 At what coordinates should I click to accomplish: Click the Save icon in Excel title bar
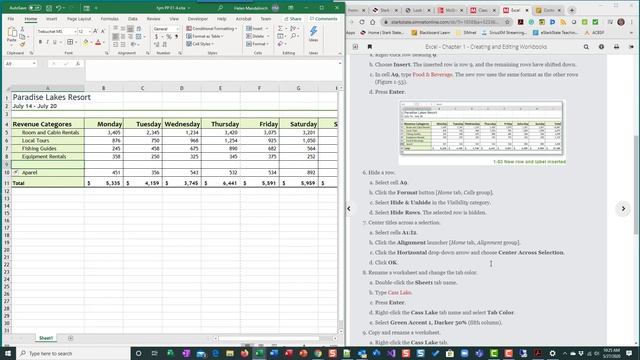click(49, 8)
